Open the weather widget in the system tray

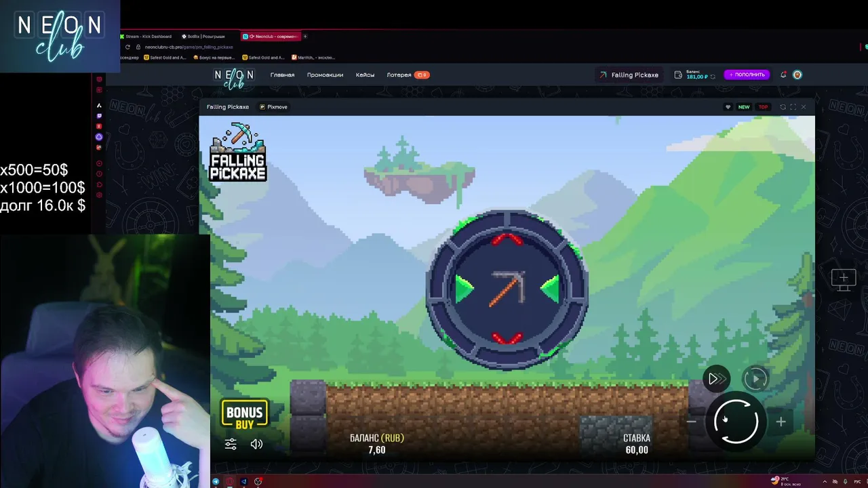click(785, 481)
